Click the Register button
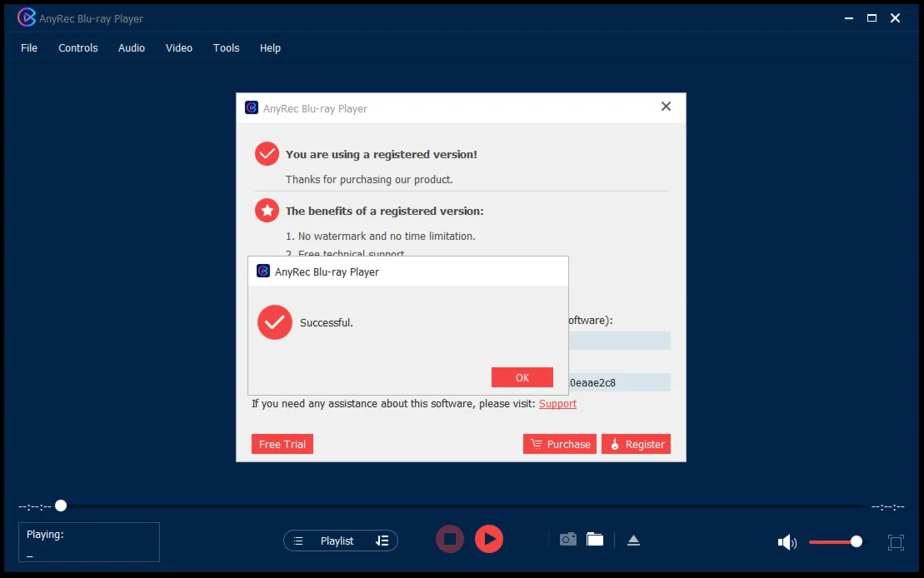 point(636,444)
